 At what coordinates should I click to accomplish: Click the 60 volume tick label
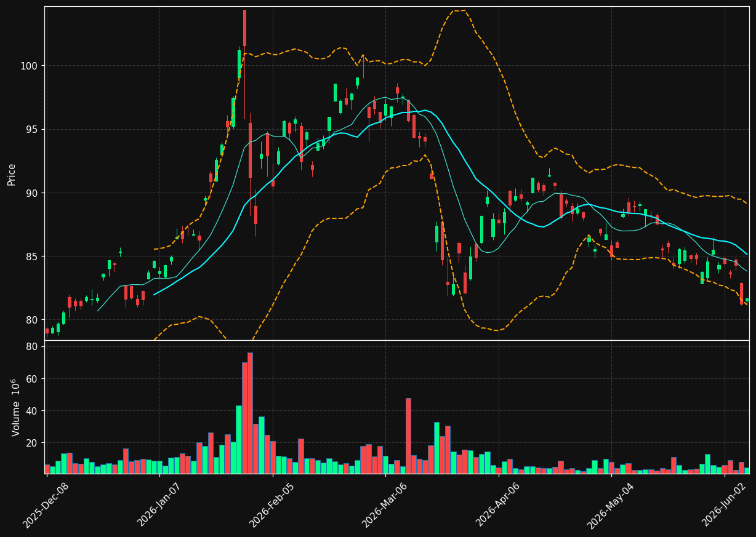pos(32,379)
